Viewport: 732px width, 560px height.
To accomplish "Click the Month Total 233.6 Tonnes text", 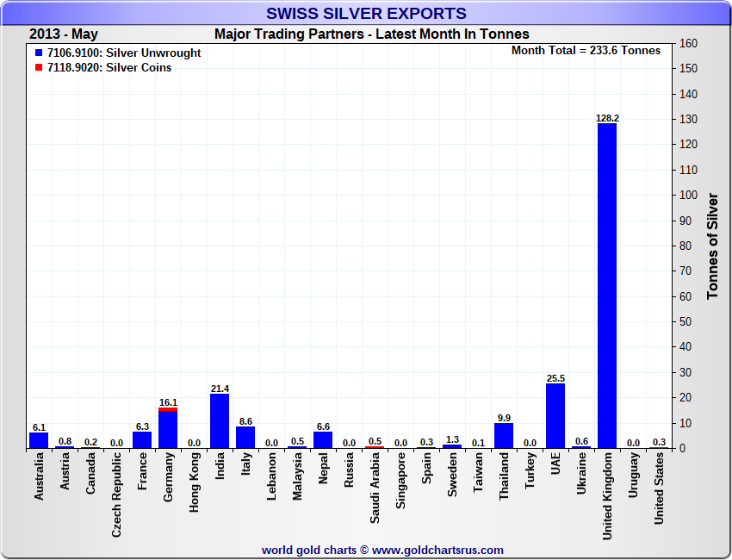I will coord(586,51).
